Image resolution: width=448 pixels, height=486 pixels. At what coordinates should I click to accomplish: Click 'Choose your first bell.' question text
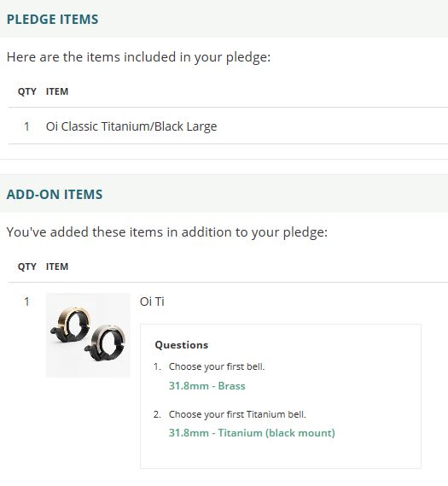[x=217, y=366]
